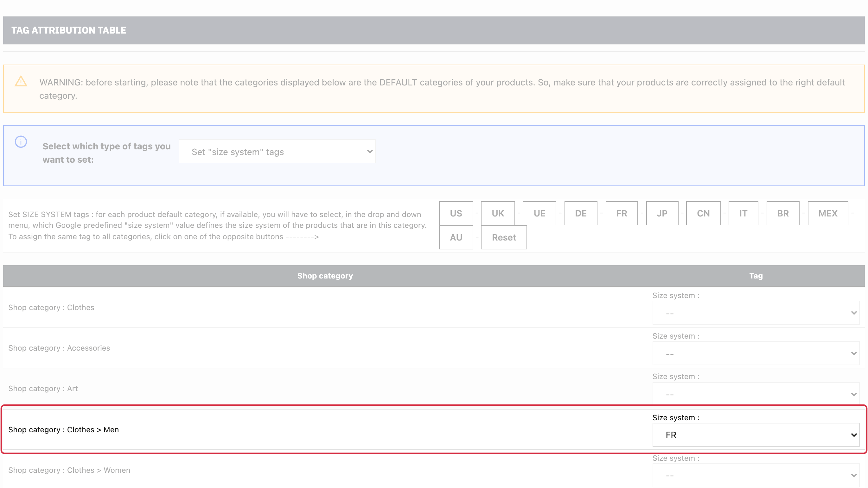
Task: Open size system dropdown for Clothes > Women
Action: 756,476
